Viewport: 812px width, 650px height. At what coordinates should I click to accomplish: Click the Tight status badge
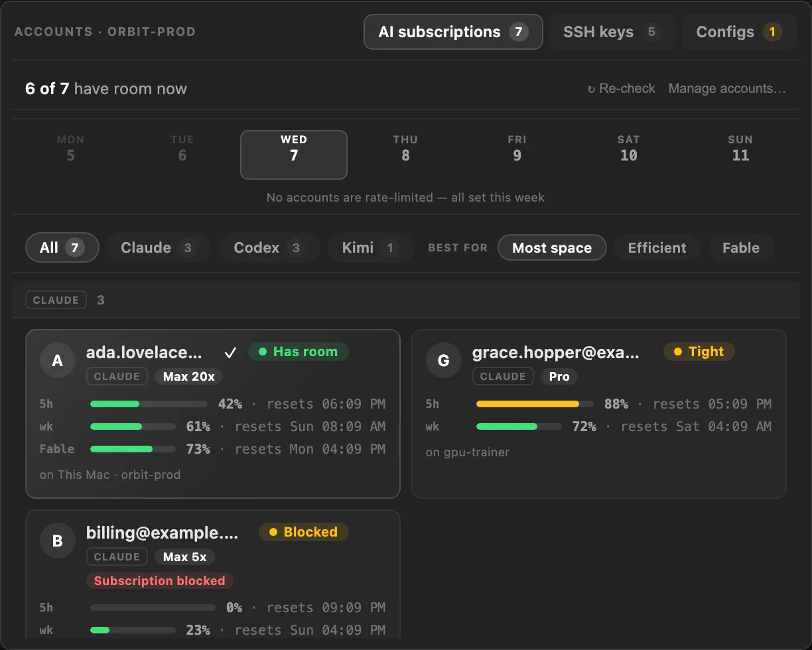(x=699, y=352)
